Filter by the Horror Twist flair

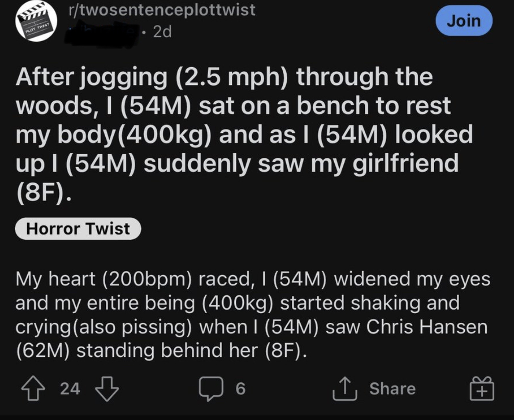click(x=78, y=229)
